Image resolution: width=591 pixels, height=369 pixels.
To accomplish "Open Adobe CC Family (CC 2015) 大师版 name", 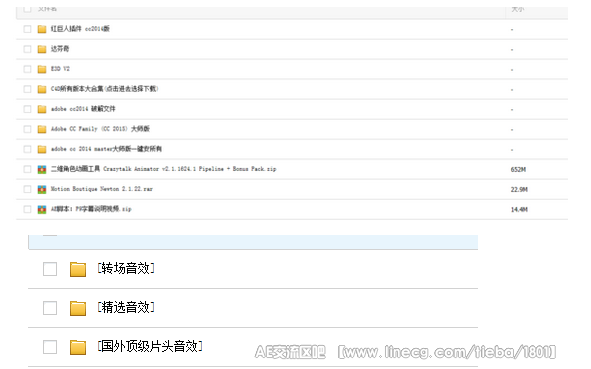I will click(100, 129).
